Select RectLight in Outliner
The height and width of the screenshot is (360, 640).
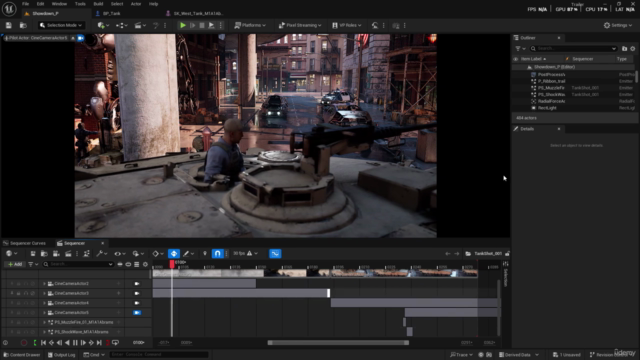coord(574,108)
